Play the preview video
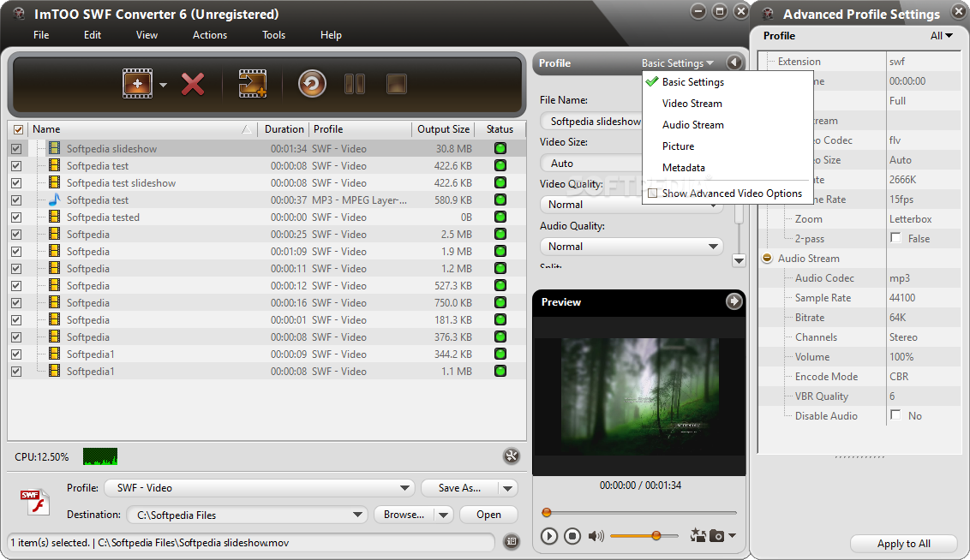The image size is (970, 560). 548,536
